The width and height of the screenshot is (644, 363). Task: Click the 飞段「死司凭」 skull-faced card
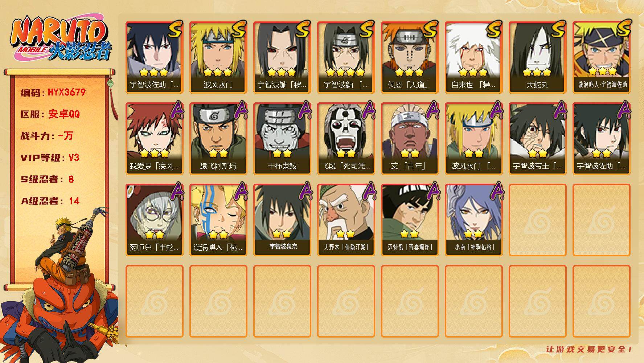click(346, 139)
